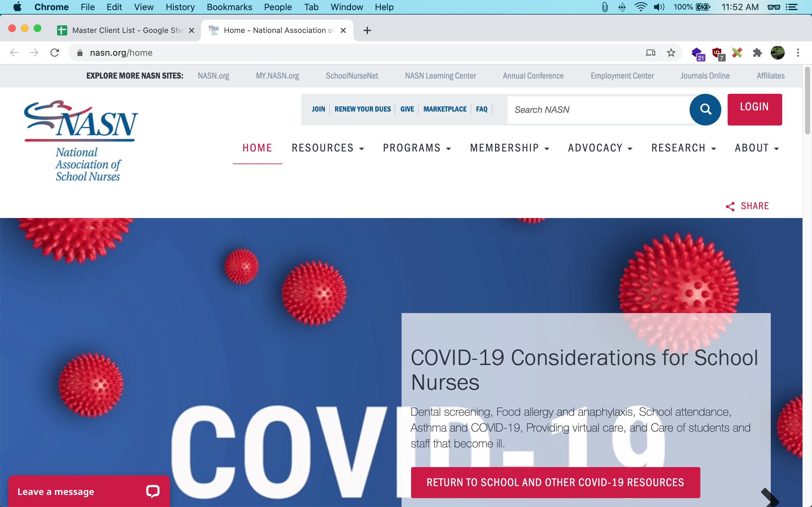Bookmark this page with the star icon
Screen dimensions: 812x507
point(671,53)
